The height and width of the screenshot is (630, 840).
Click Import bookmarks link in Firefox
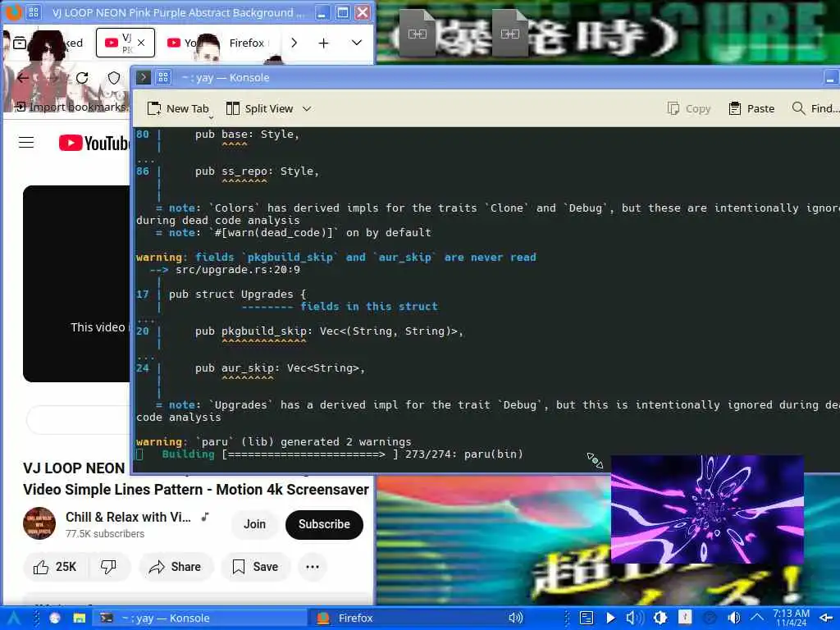click(72, 107)
